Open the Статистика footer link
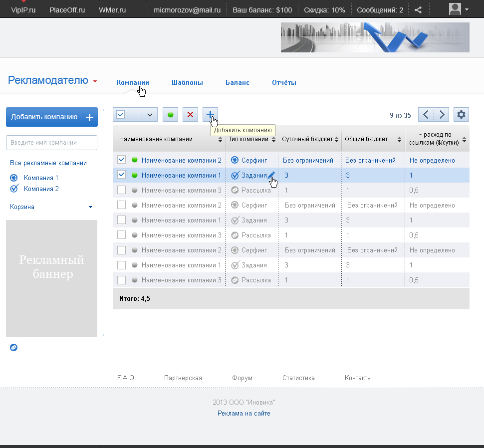Screen dimensions: 484x448 298,378
